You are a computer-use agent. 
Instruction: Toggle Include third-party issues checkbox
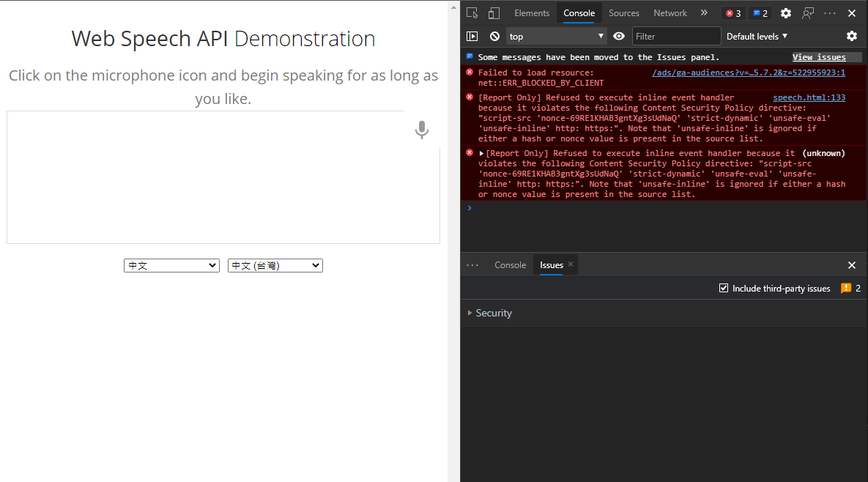click(x=724, y=288)
